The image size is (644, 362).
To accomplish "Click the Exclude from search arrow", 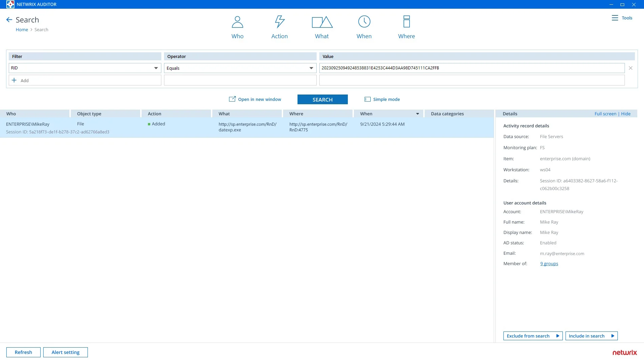I will coord(558,336).
